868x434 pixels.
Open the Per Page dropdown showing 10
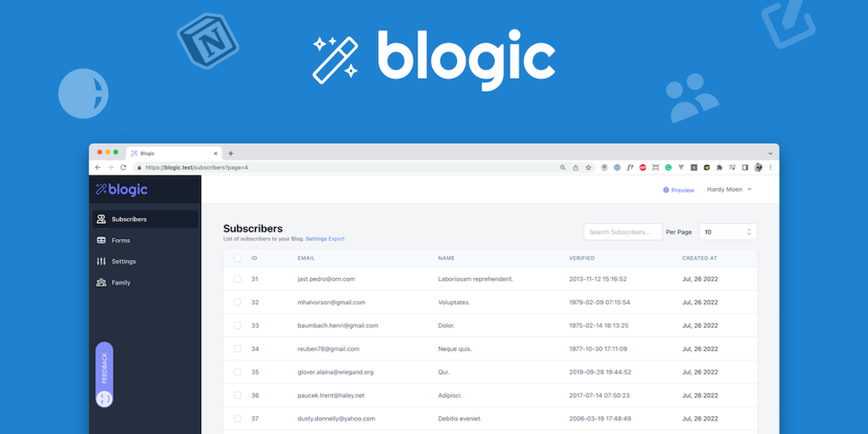click(x=728, y=232)
